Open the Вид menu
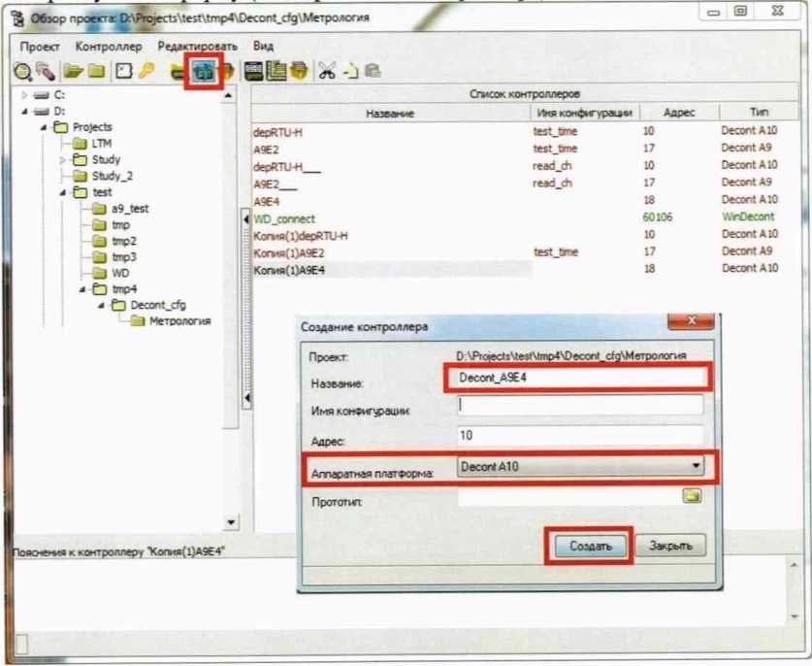This screenshot has width=812, height=666. coord(263,47)
